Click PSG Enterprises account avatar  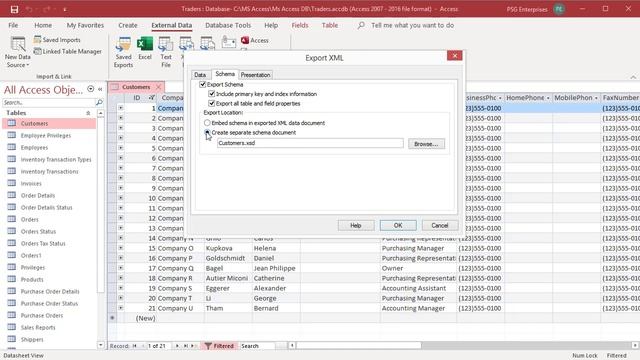point(559,9)
